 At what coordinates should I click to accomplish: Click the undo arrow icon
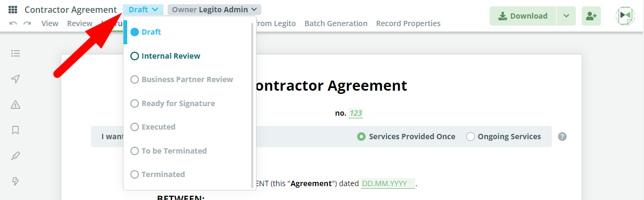(13, 23)
